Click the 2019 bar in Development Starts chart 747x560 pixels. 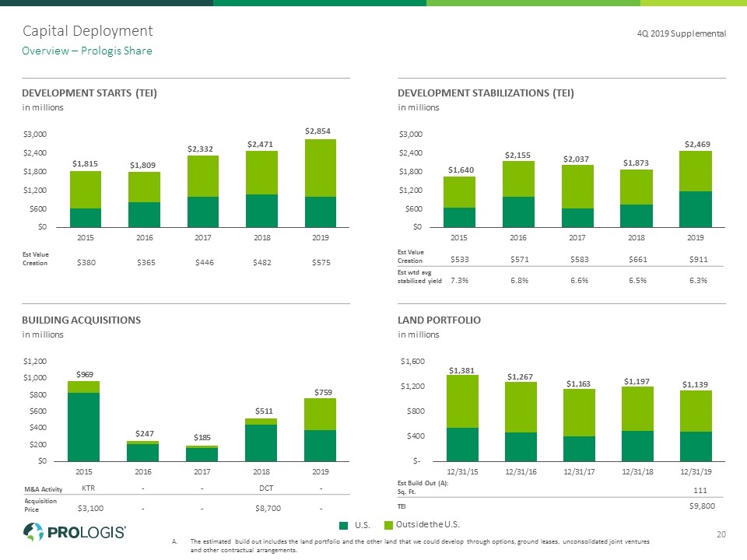pos(321,184)
